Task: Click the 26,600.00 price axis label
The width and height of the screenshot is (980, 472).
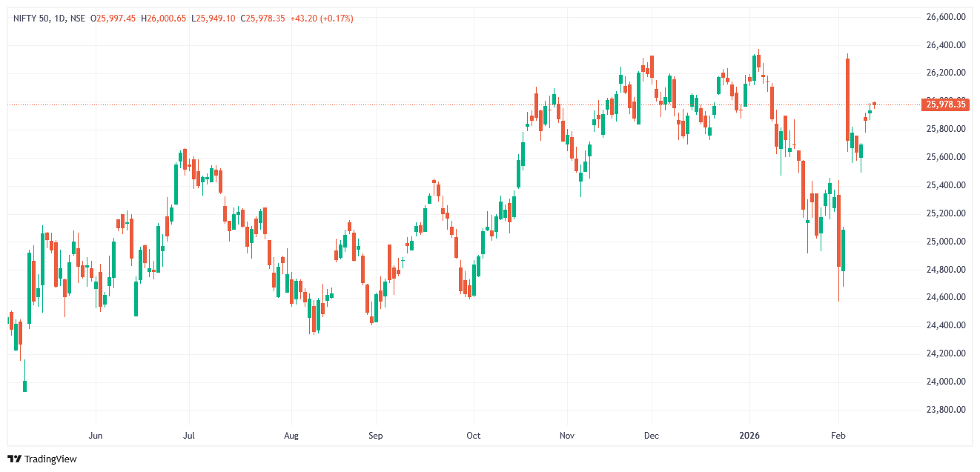Action: point(945,17)
